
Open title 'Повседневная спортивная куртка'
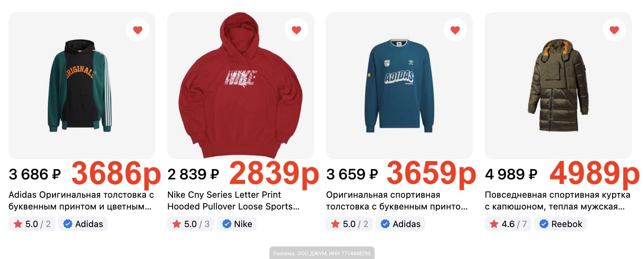click(557, 195)
